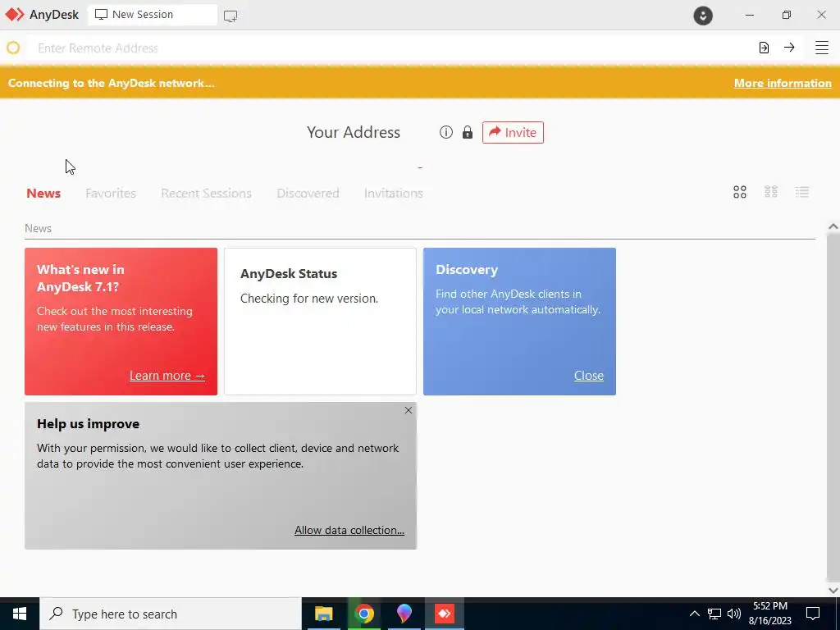Click the connection status circle indicator
The height and width of the screenshot is (630, 840).
13,48
